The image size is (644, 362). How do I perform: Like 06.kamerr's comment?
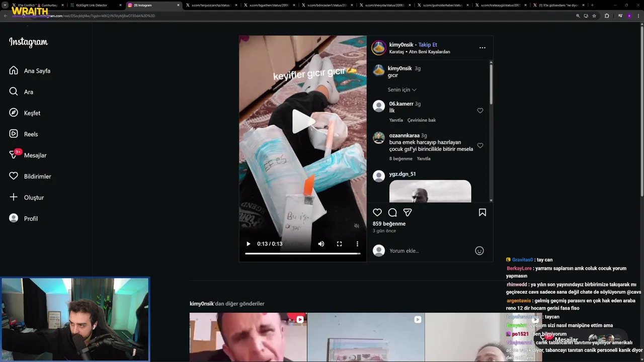click(x=480, y=111)
